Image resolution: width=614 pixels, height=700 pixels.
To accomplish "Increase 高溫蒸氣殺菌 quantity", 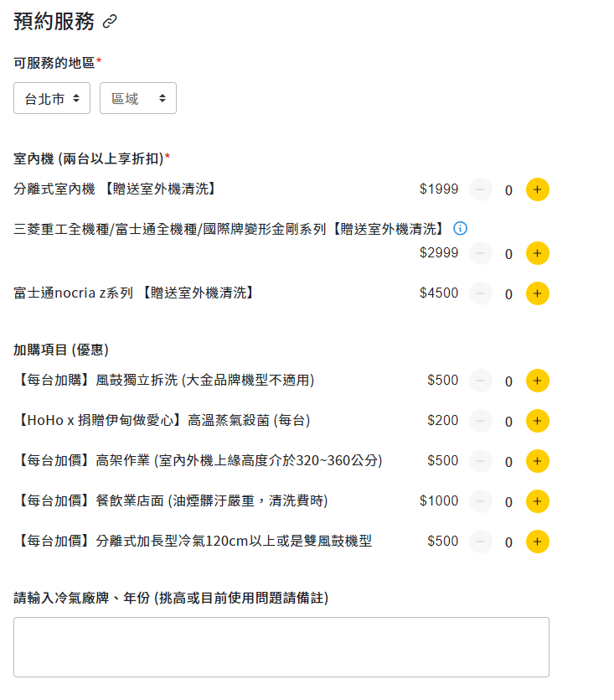I will pos(537,421).
